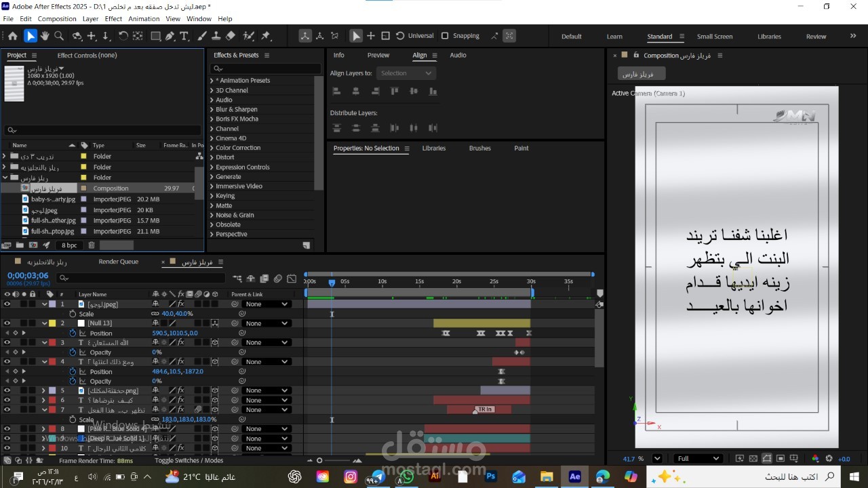Switch to the Small Screen workspace
This screenshot has width=868, height=488.
(715, 37)
